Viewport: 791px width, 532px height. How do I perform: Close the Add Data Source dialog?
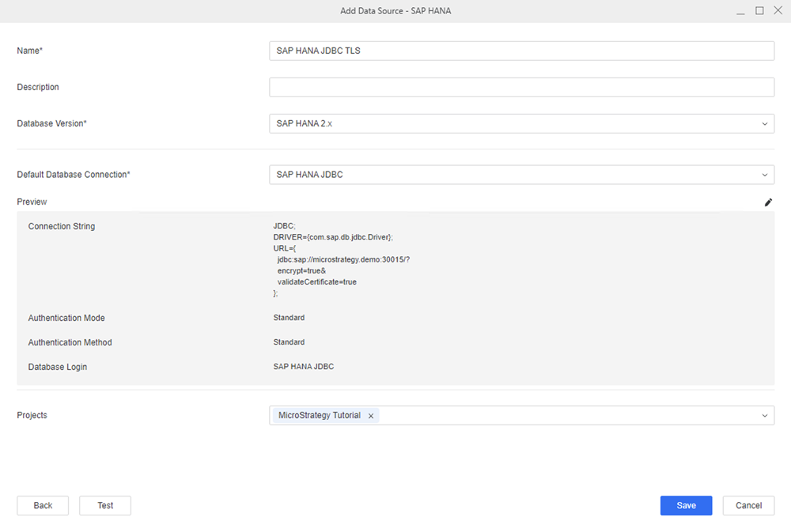click(x=778, y=10)
